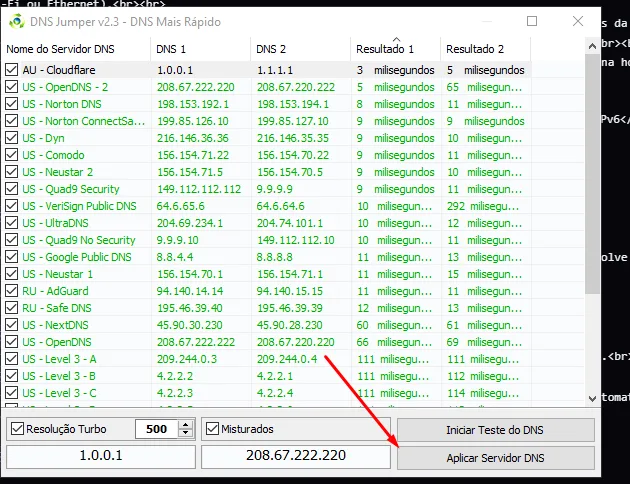This screenshot has width=630, height=484.
Task: Click the 216.146.36.36 DNS 1 cell
Action: (192, 138)
